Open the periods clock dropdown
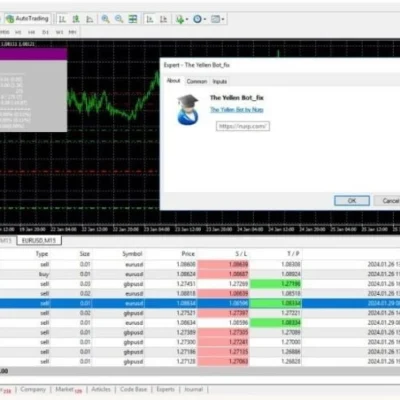This screenshot has width=400, height=400. point(199,19)
